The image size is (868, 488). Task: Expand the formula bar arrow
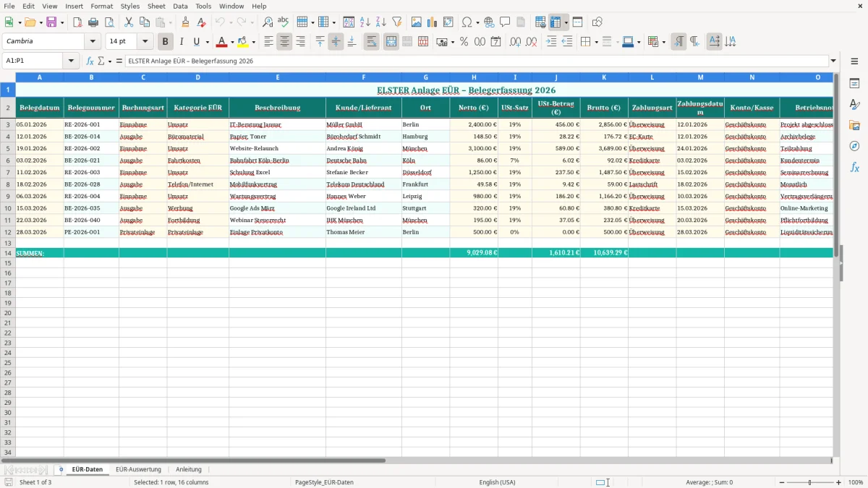click(x=833, y=61)
